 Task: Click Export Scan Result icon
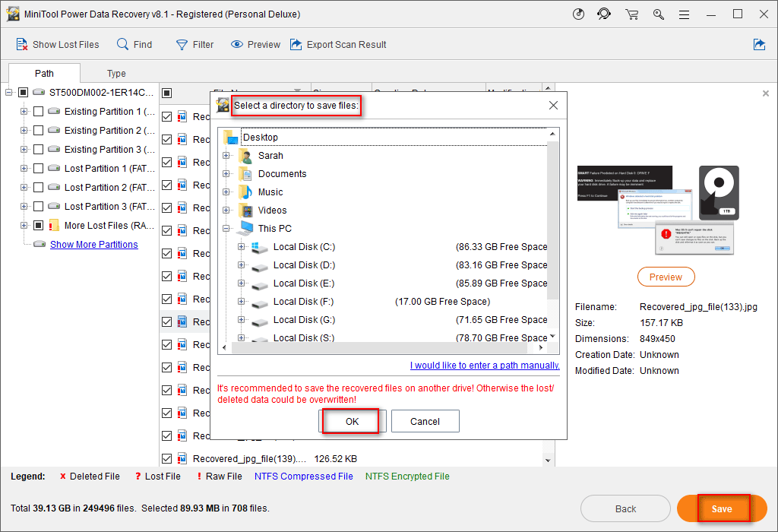pos(296,45)
